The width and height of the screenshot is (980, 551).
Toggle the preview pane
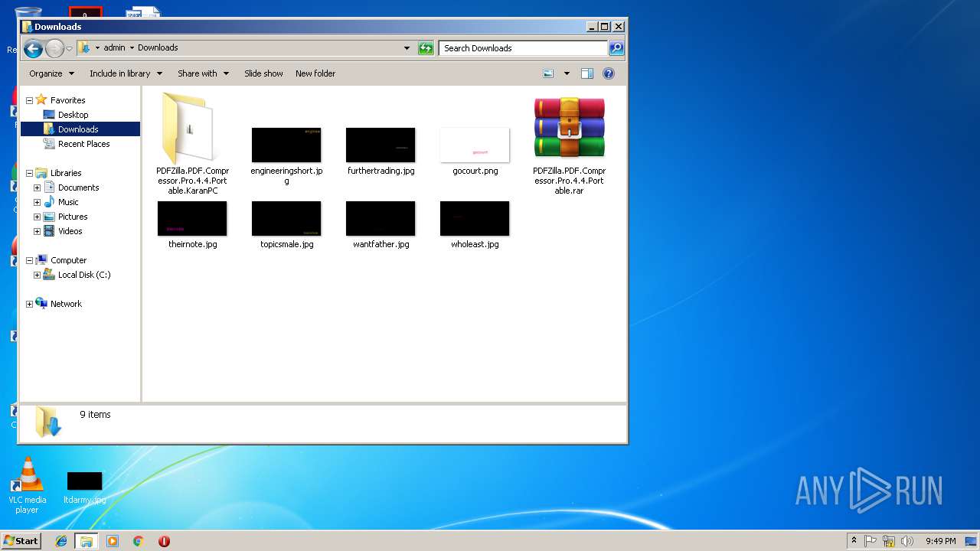tap(587, 73)
